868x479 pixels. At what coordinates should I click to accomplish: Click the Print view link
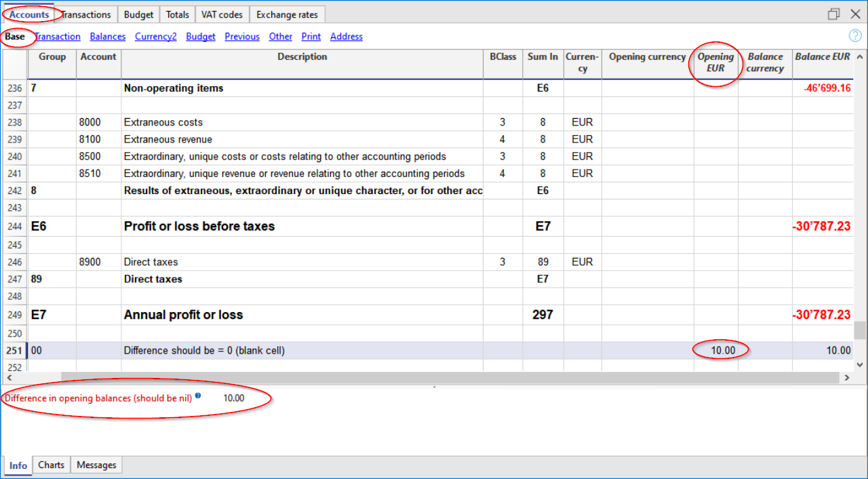pos(311,36)
